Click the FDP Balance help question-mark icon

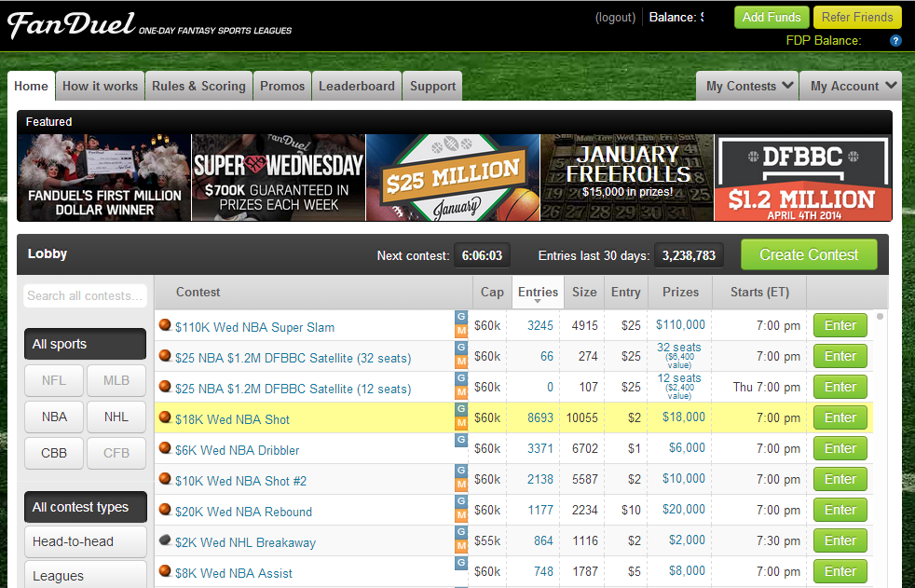tap(895, 40)
